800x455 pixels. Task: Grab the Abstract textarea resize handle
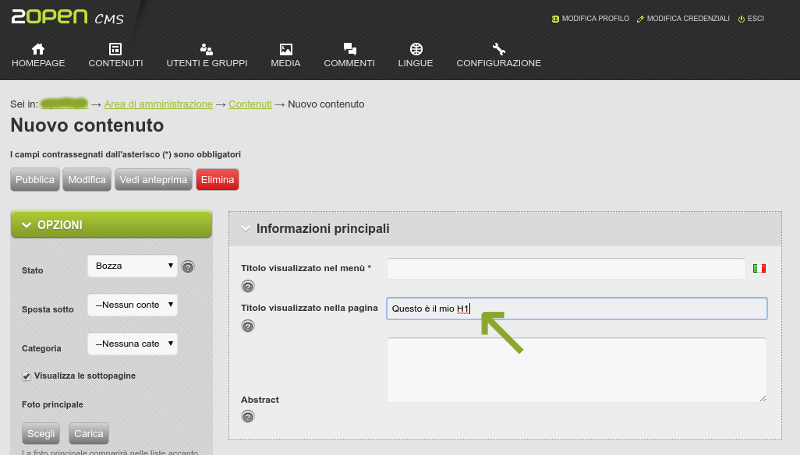tap(763, 398)
